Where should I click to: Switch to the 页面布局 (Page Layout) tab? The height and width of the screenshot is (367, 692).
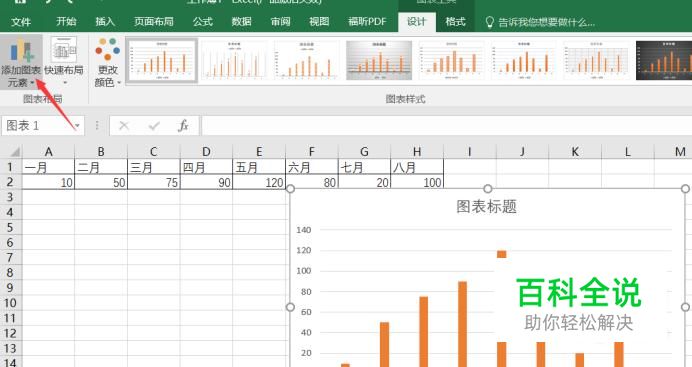tap(154, 22)
